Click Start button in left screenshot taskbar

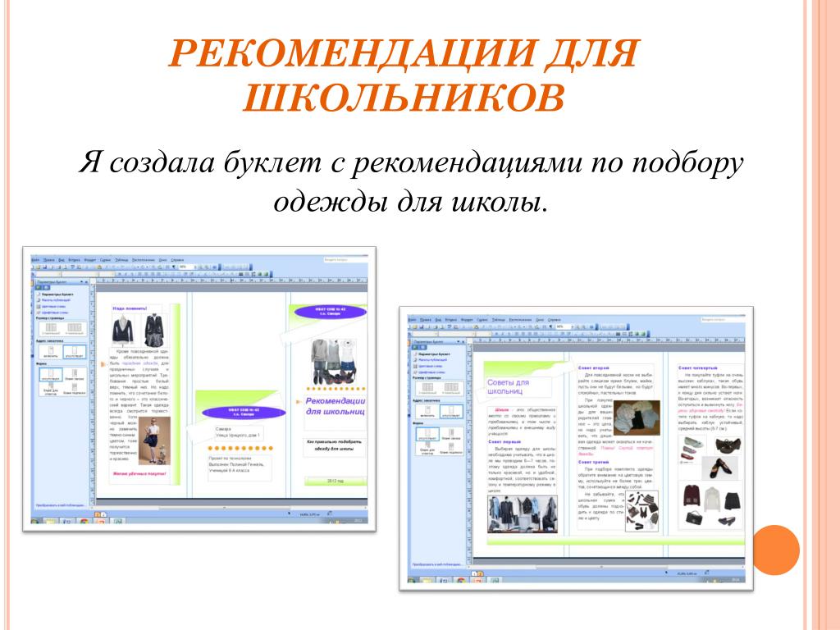pyautogui.click(x=34, y=522)
